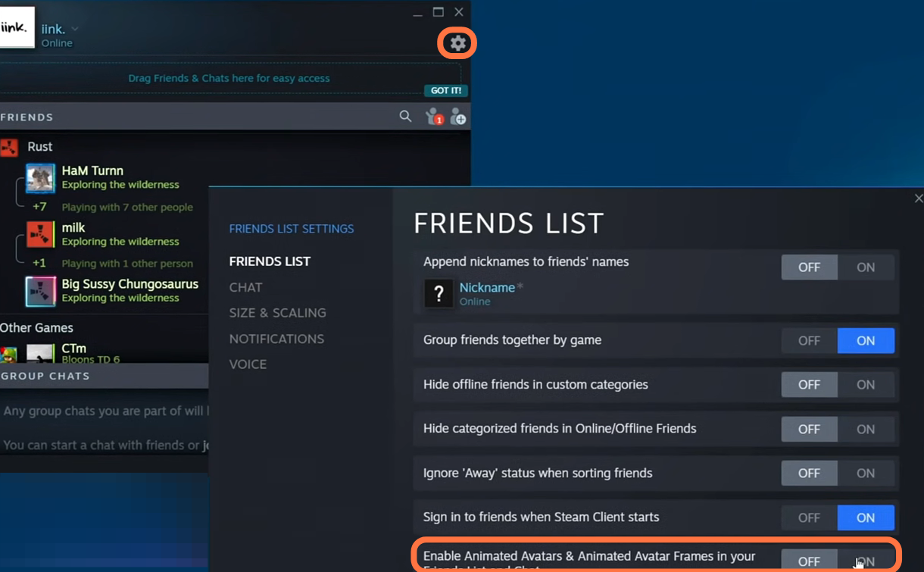This screenshot has height=572, width=924.
Task: Click the Bloons TD 6 game icon
Action: pyautogui.click(x=9, y=354)
